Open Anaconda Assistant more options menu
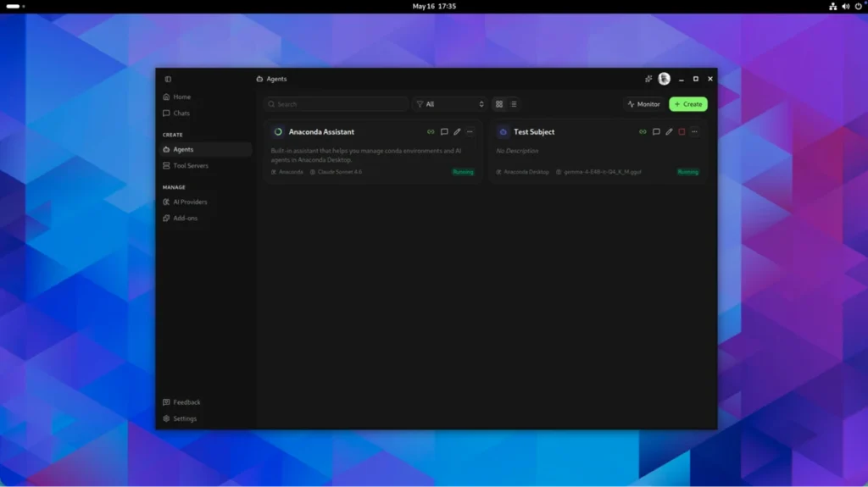868x487 pixels. [x=470, y=132]
